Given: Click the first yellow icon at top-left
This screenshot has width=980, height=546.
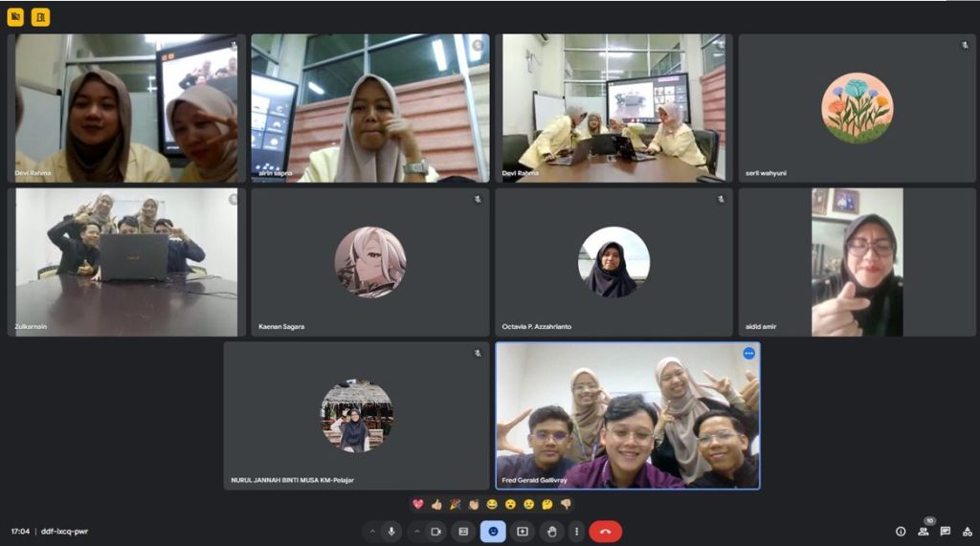Looking at the screenshot, I should click(x=15, y=16).
